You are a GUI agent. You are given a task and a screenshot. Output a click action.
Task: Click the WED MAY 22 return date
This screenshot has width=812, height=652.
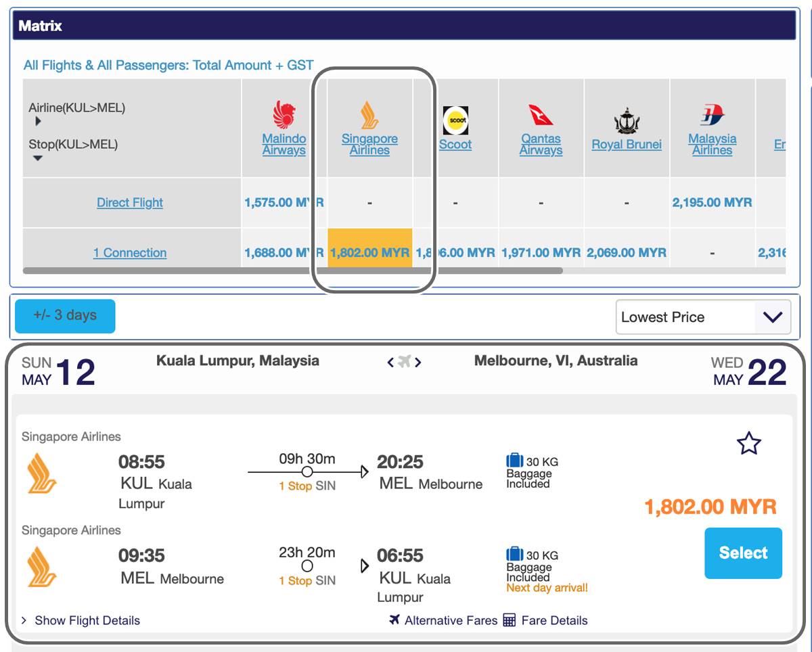pyautogui.click(x=749, y=371)
